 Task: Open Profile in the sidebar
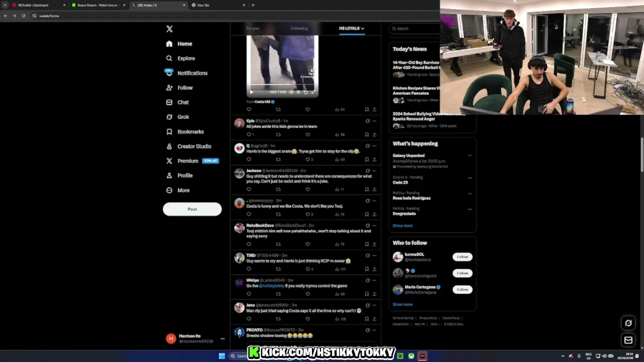(x=180, y=175)
